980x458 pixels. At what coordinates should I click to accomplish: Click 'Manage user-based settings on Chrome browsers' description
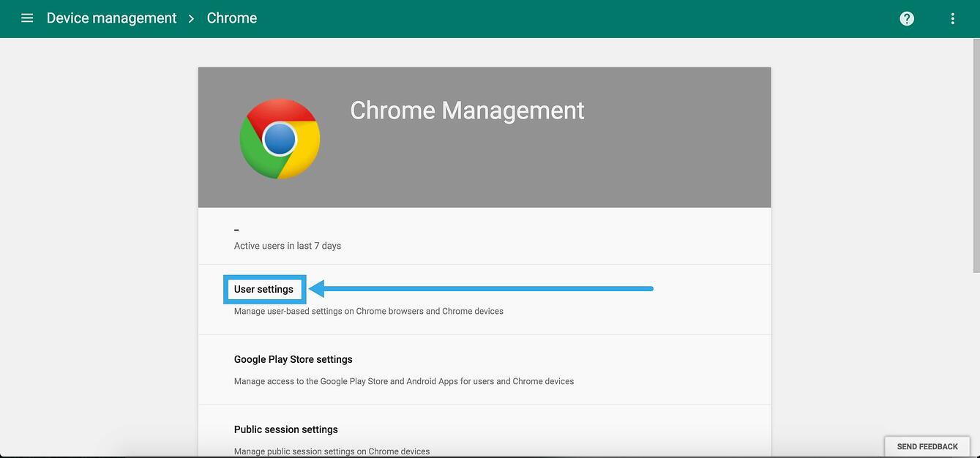pyautogui.click(x=369, y=311)
